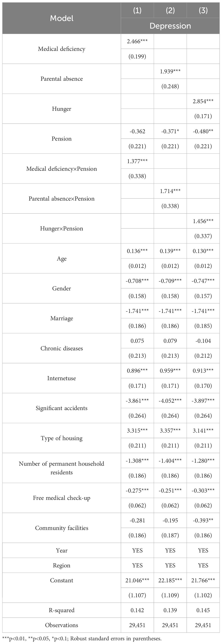Select the Chronic diseases row label
Viewport: 222px width, 644px height.
[62, 348]
